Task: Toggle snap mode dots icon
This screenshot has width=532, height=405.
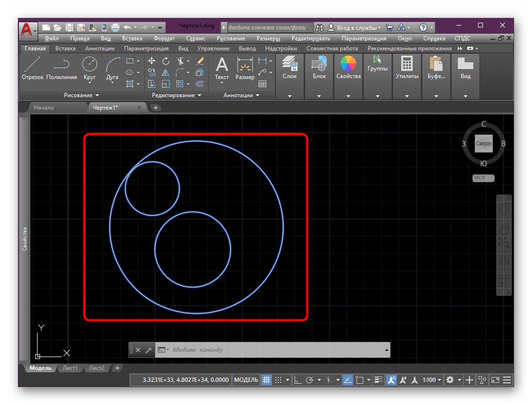Action: (x=278, y=380)
